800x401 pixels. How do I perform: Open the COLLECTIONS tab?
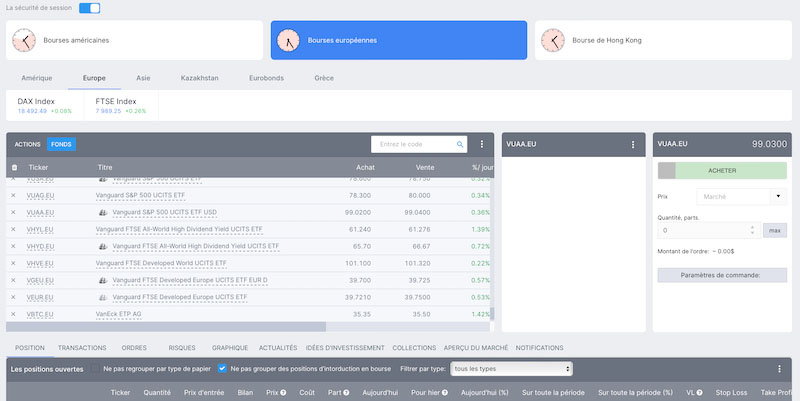(x=414, y=347)
